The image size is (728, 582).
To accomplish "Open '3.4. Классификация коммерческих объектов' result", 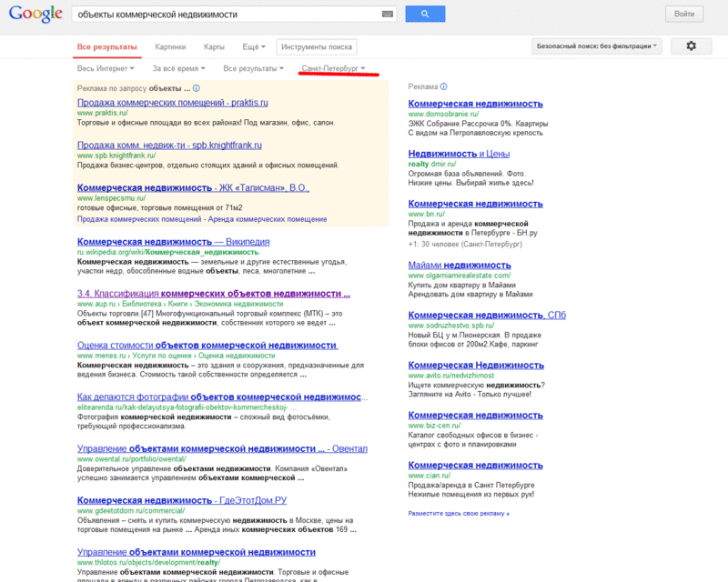I will click(x=214, y=294).
